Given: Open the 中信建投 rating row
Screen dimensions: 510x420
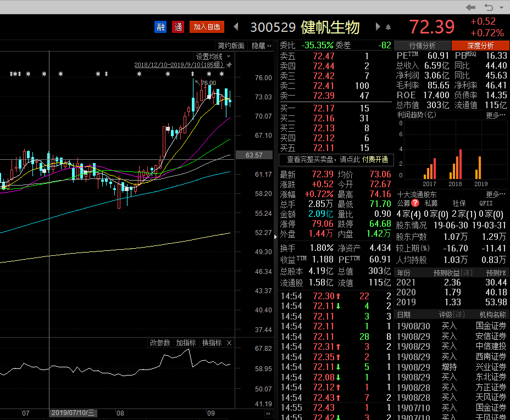Looking at the screenshot, I should pyautogui.click(x=451, y=346).
